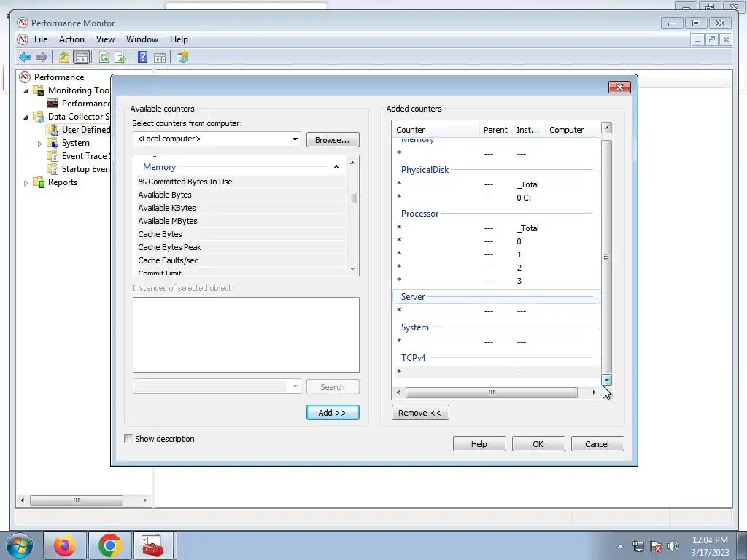Click the blue Back arrow in toolbar
Screen dimensions: 747x560
[25, 58]
